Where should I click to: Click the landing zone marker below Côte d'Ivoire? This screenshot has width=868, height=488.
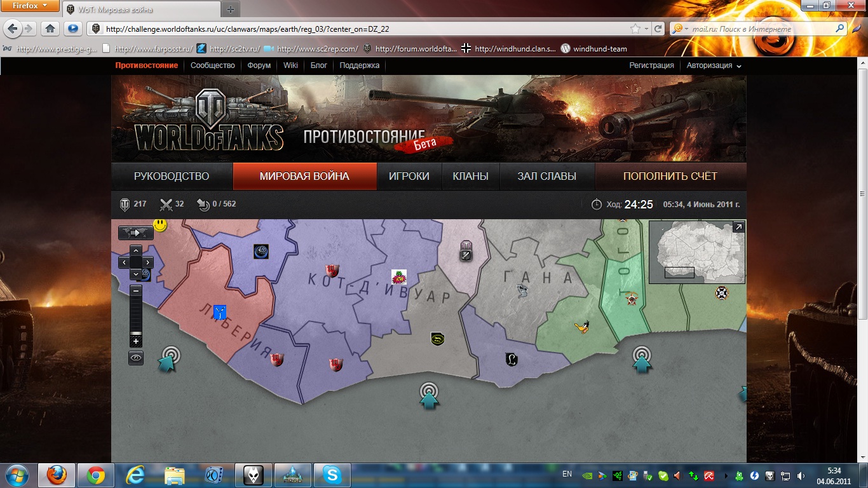click(x=430, y=395)
